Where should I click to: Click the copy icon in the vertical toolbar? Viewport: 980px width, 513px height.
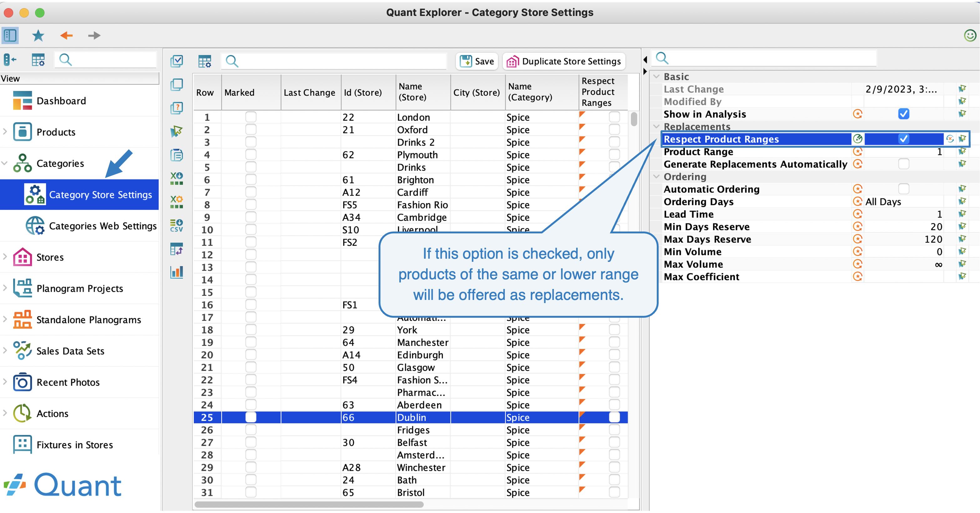tap(177, 84)
